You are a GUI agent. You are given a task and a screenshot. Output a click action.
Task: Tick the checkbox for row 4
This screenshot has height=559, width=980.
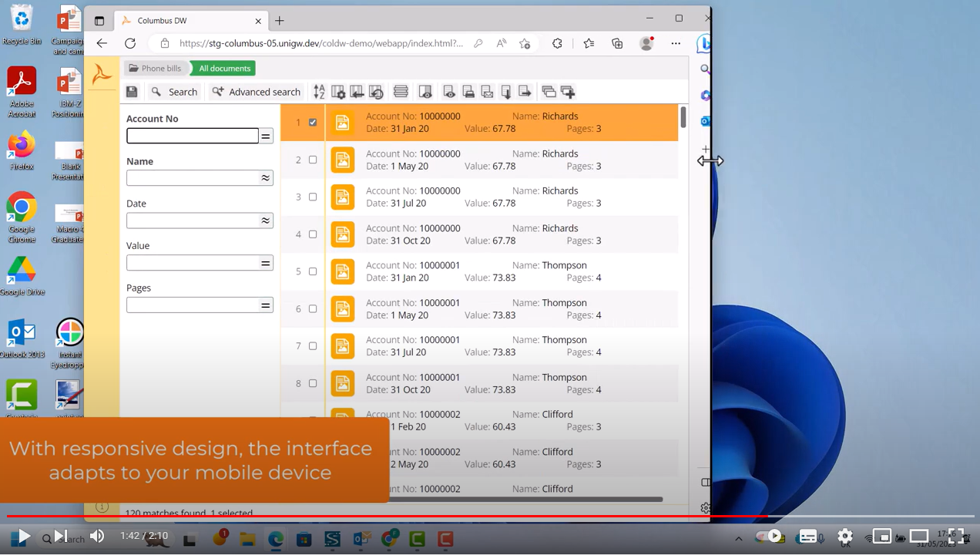click(313, 234)
